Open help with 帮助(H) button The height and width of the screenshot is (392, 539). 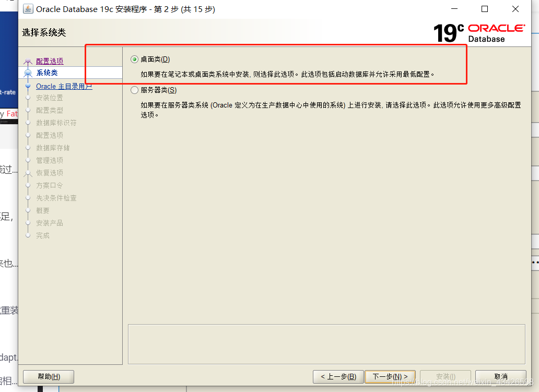(x=49, y=376)
